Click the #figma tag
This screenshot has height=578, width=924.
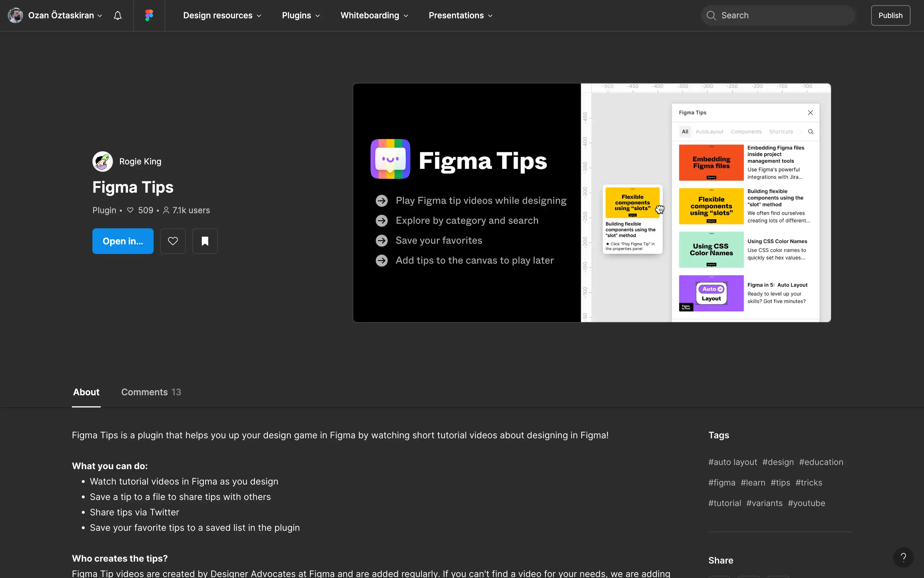point(722,483)
